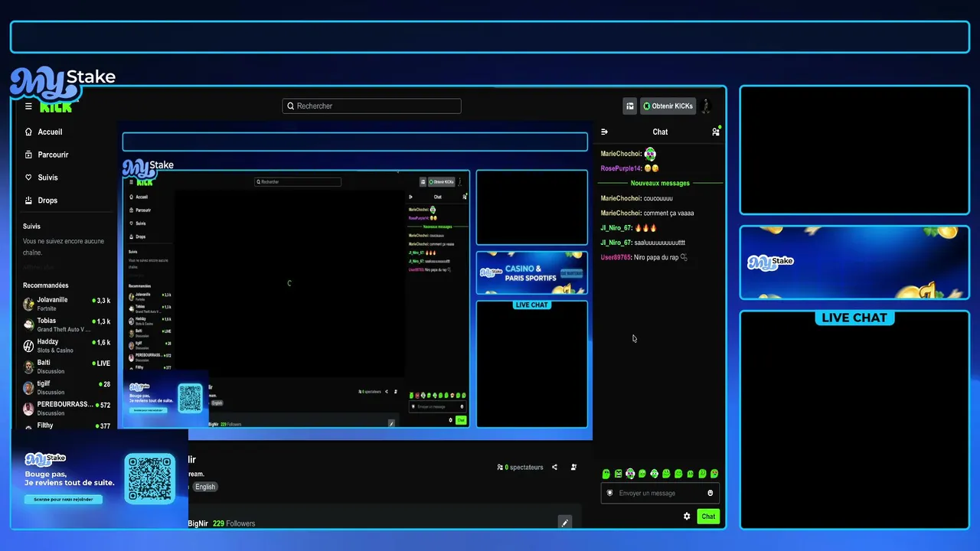Click the MyStake logo at the top left
This screenshot has width=980, height=551.
coord(63,83)
